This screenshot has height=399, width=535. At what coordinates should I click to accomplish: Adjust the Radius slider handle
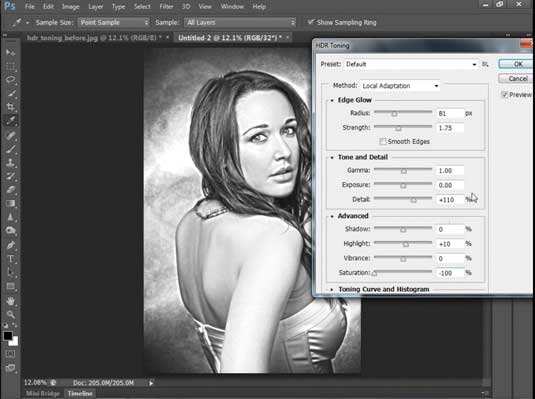(394, 114)
